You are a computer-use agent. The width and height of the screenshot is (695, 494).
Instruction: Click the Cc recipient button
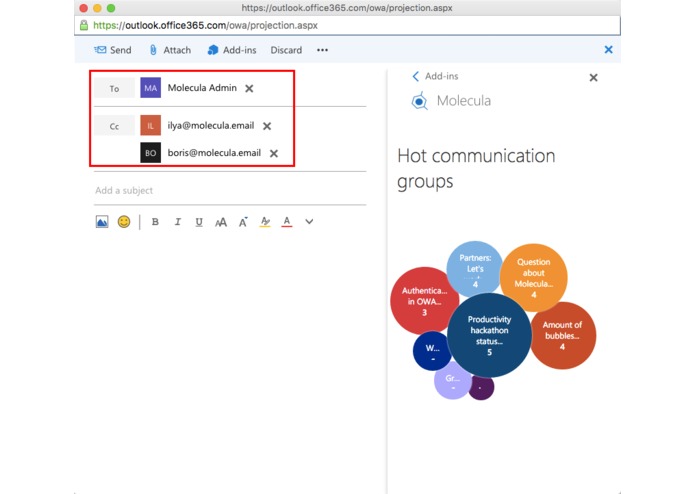click(114, 126)
